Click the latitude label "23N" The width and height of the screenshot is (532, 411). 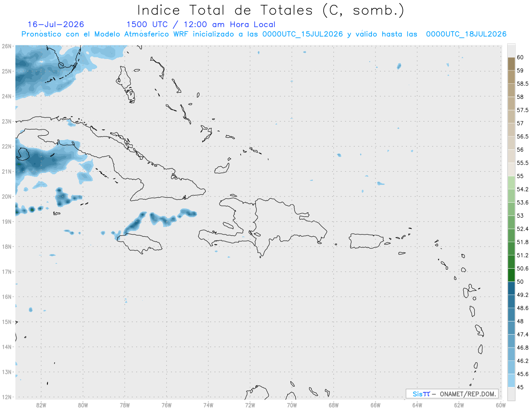(6, 121)
